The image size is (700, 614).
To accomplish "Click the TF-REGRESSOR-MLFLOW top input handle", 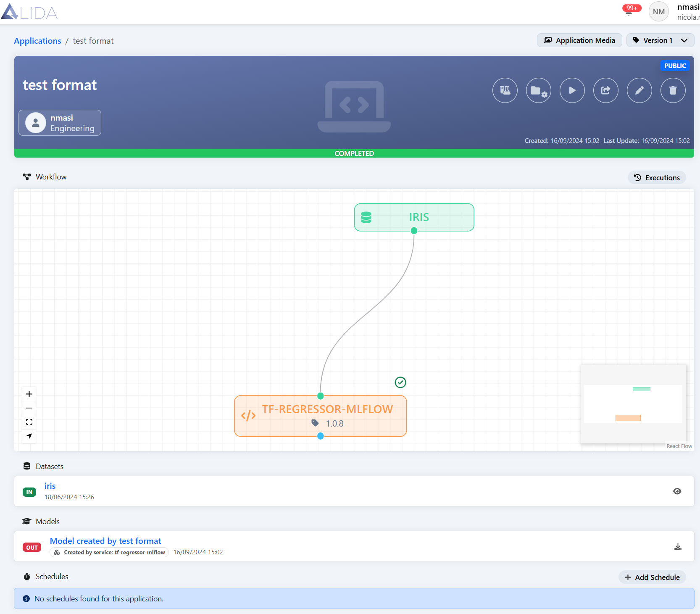I will (x=321, y=396).
